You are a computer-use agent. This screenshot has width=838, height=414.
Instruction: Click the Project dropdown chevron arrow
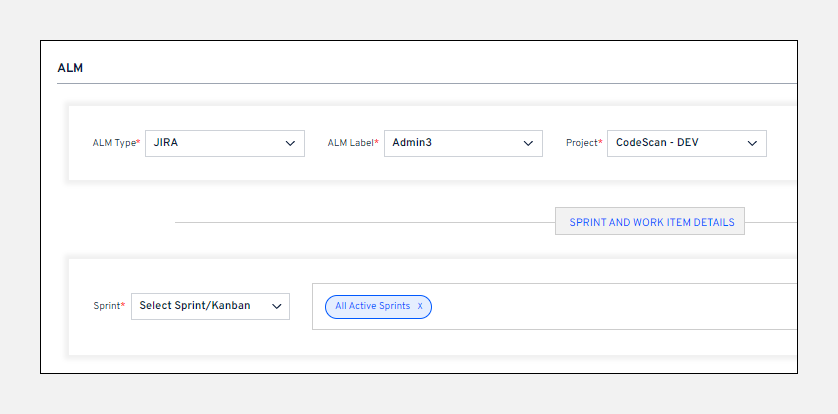tap(753, 143)
